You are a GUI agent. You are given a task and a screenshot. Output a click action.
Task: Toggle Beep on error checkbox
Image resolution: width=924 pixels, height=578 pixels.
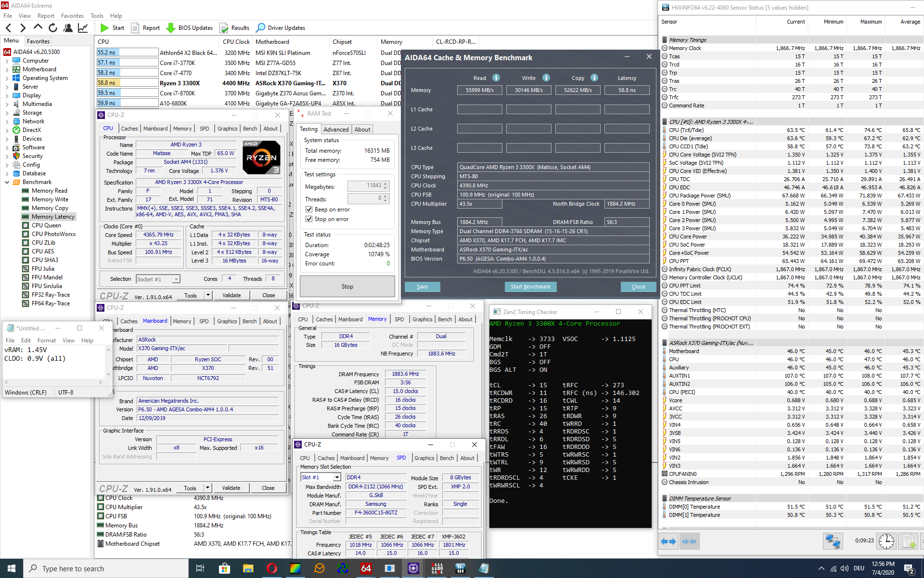[309, 210]
